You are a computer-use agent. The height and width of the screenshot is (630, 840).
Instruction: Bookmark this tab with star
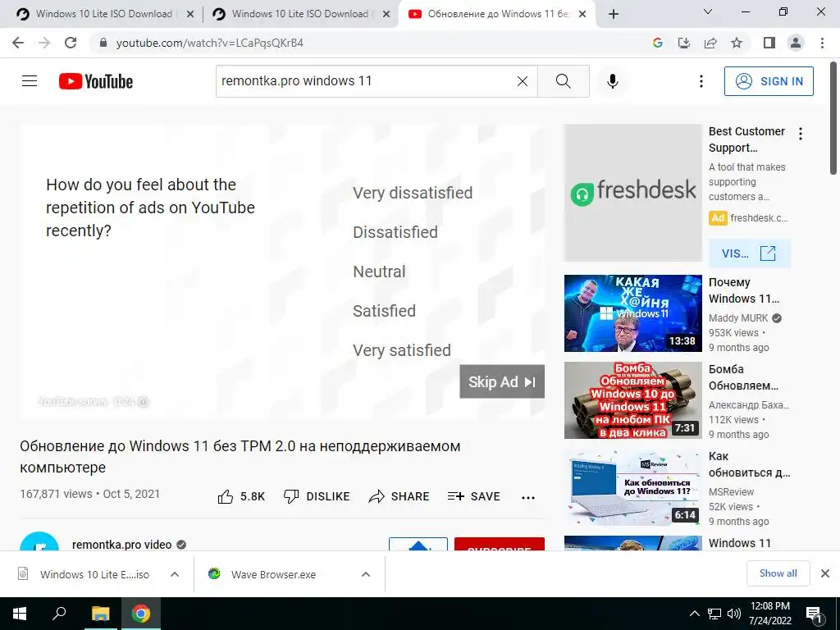[737, 43]
